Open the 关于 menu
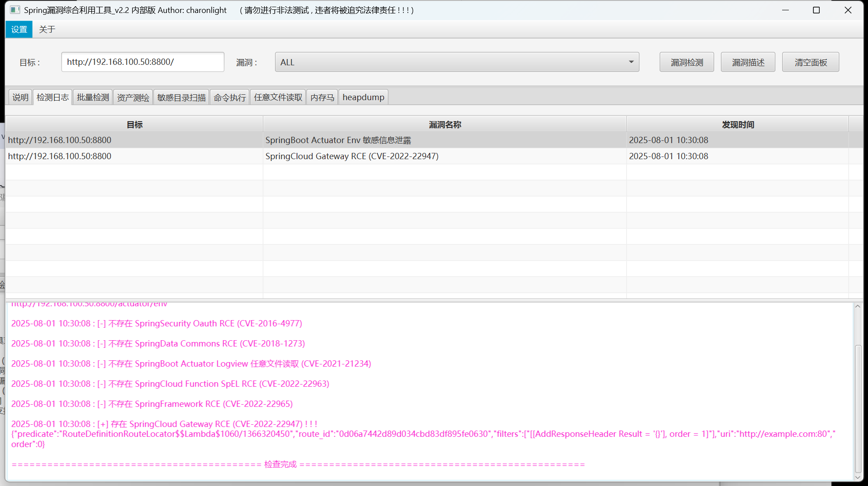Image resolution: width=868 pixels, height=486 pixels. point(47,30)
